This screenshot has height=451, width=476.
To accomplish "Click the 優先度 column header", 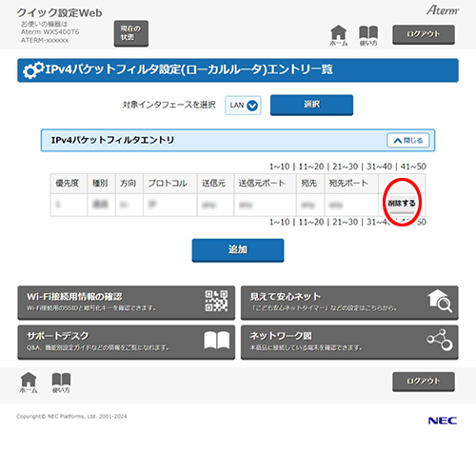I will (x=68, y=184).
